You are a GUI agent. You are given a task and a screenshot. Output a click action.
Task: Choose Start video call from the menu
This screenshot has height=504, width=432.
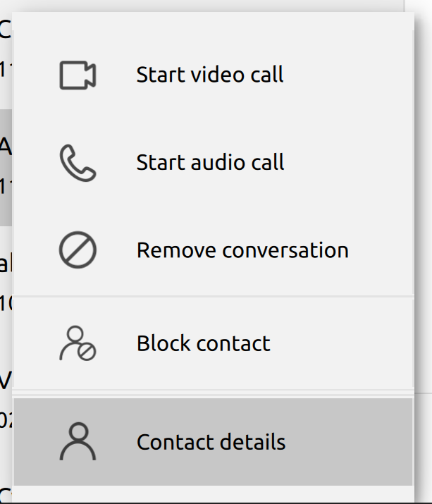tap(213, 75)
